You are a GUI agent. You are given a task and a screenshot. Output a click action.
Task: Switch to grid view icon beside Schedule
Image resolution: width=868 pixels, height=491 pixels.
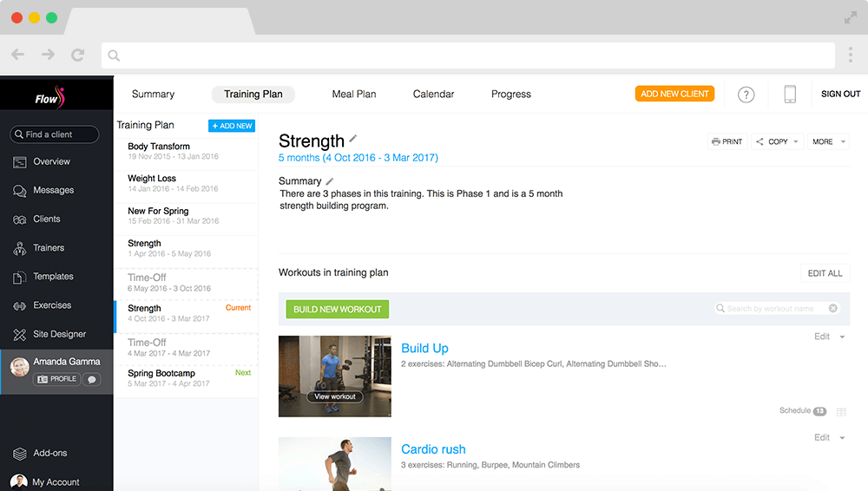pos(841,412)
